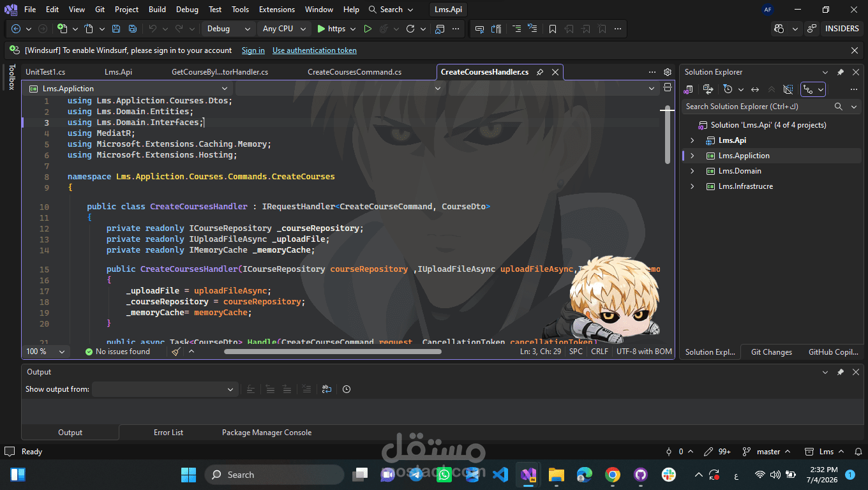Click the code cleanup broom icon
Viewport: 868px width, 490px height.
176,352
